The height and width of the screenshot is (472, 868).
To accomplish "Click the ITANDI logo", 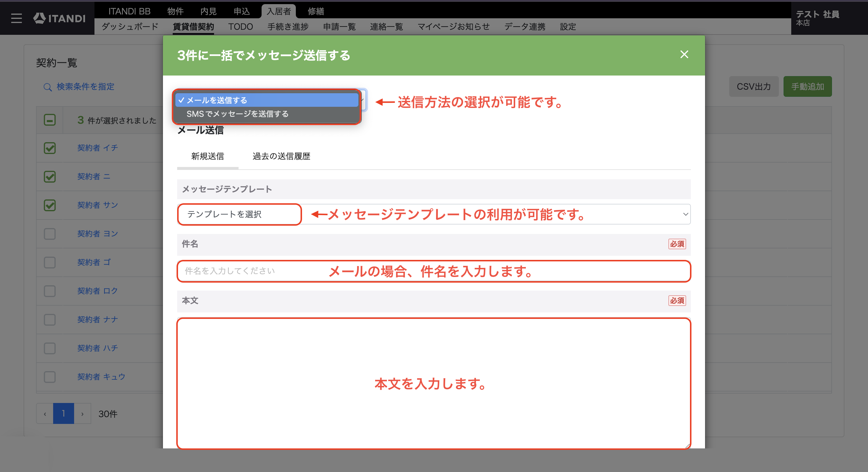I will point(59,18).
